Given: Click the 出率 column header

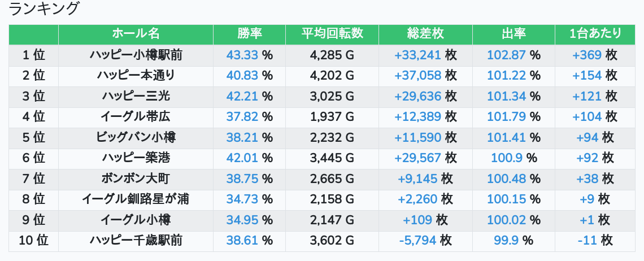Looking at the screenshot, I should point(514,34).
